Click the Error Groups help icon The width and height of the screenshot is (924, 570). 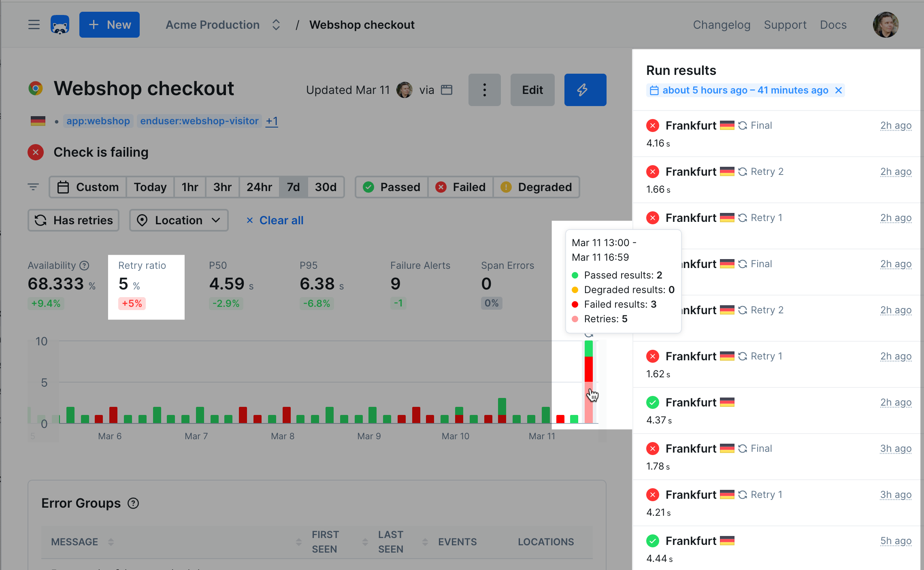pyautogui.click(x=133, y=503)
